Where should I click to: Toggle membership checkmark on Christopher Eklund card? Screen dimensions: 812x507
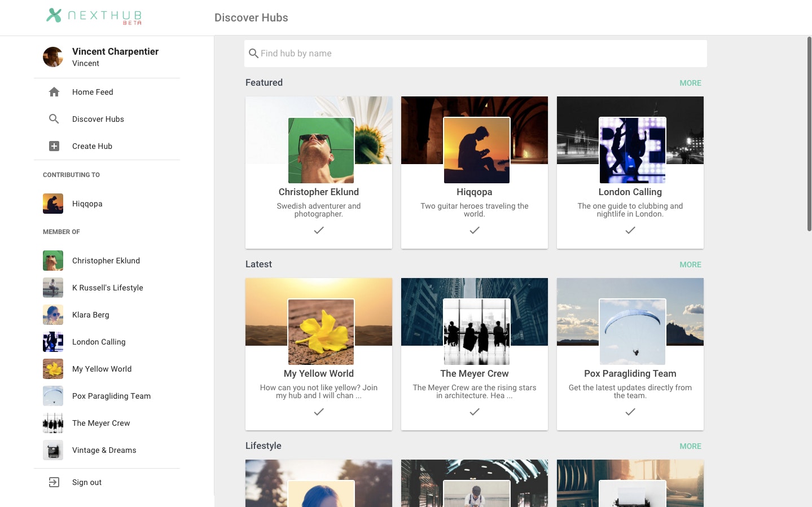[x=318, y=230]
